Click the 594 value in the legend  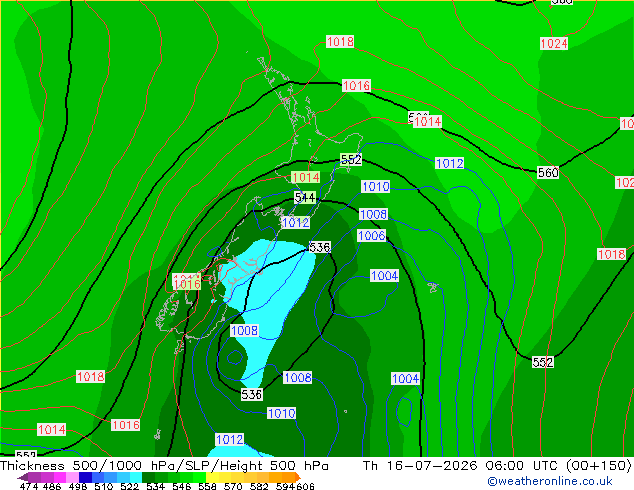(284, 486)
